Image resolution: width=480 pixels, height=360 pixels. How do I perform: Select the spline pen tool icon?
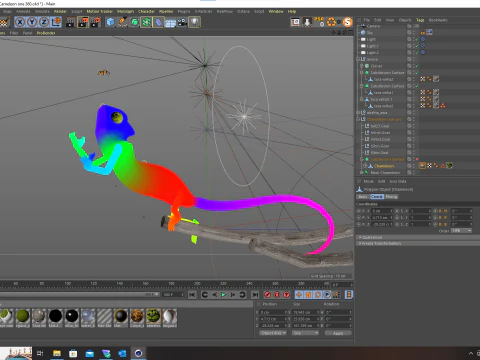coord(122,22)
